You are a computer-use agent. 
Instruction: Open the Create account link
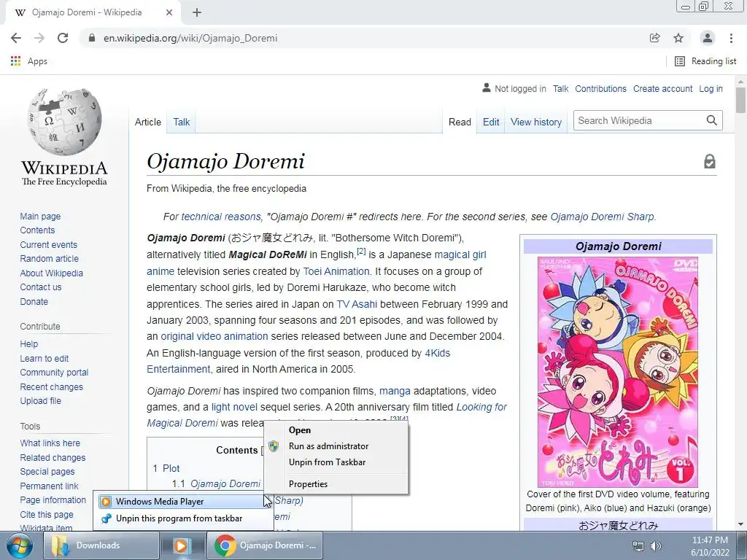[x=662, y=88]
